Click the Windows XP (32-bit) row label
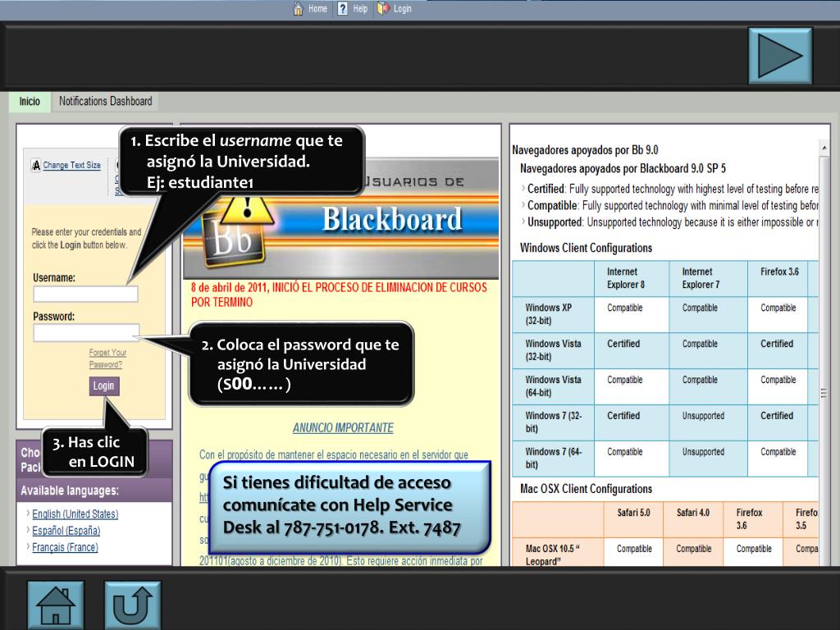Screen dimensions: 840x630 coord(553,314)
